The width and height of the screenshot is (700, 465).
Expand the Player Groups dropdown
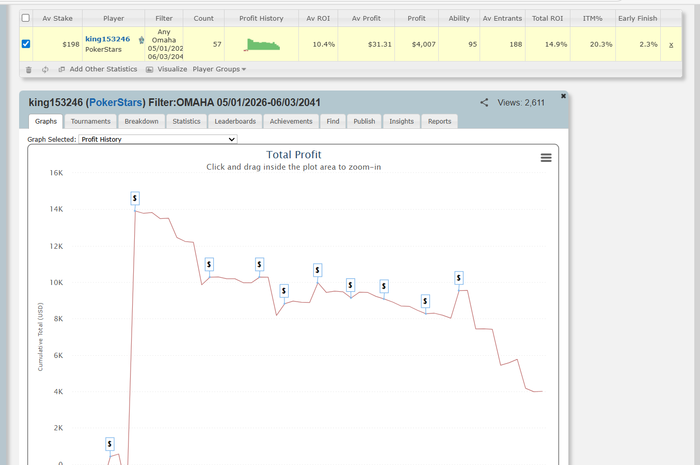[x=219, y=69]
